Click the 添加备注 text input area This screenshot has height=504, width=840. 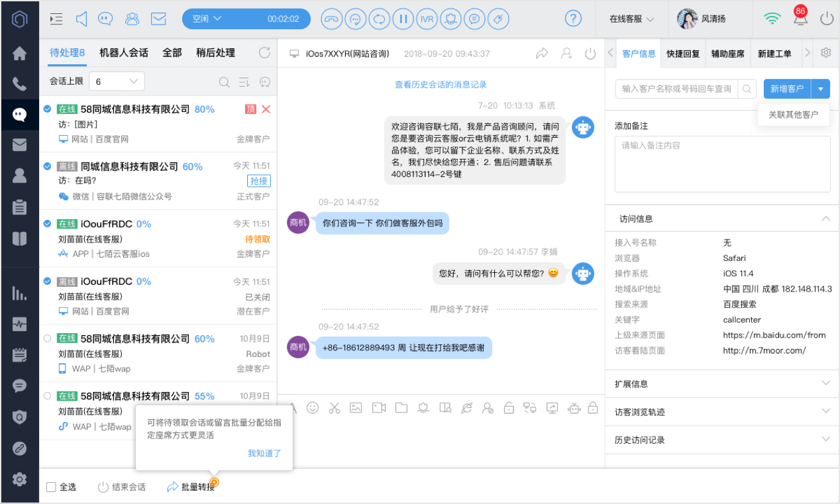coord(722,164)
